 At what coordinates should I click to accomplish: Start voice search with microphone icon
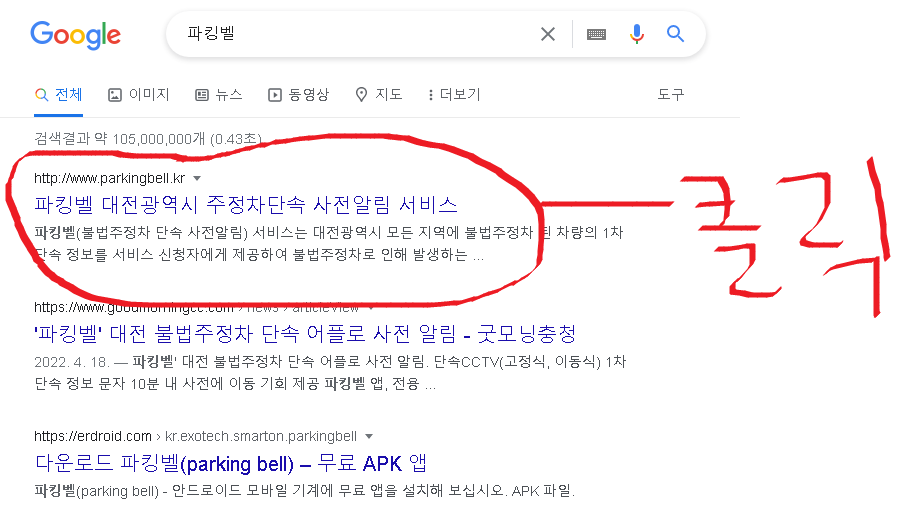point(636,34)
